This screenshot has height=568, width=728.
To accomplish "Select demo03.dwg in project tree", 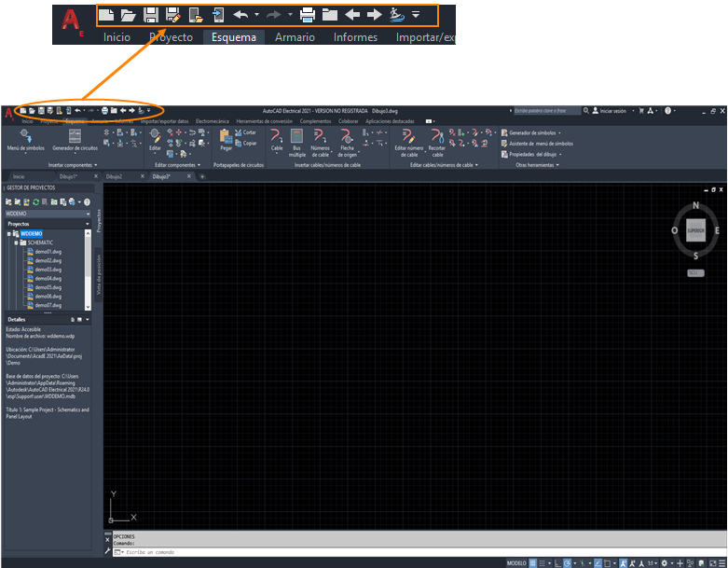I will pyautogui.click(x=48, y=270).
